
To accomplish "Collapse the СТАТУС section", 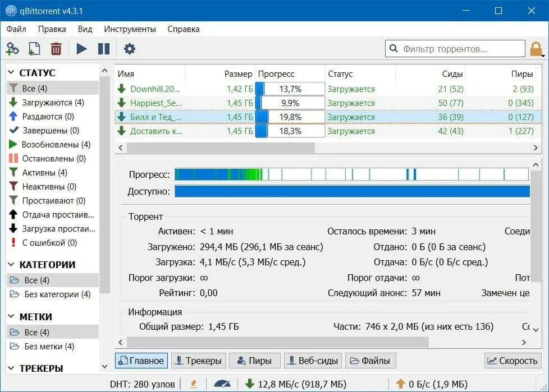I will tap(11, 72).
